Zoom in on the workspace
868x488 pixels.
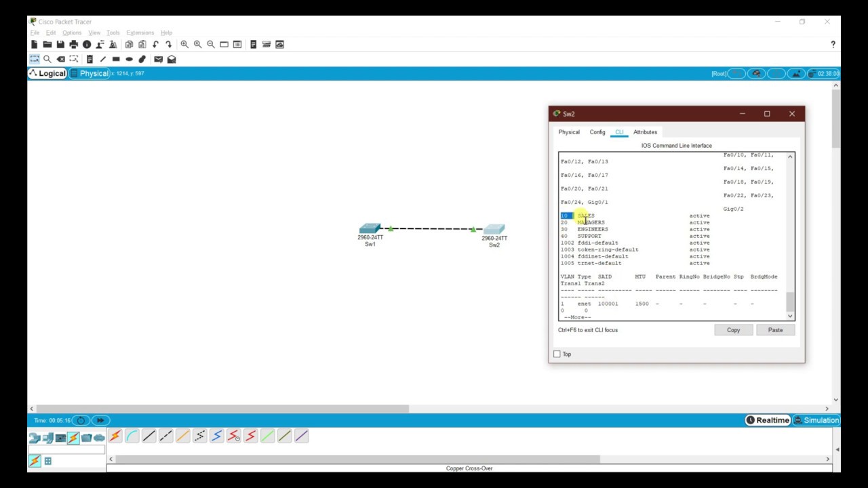pos(184,44)
